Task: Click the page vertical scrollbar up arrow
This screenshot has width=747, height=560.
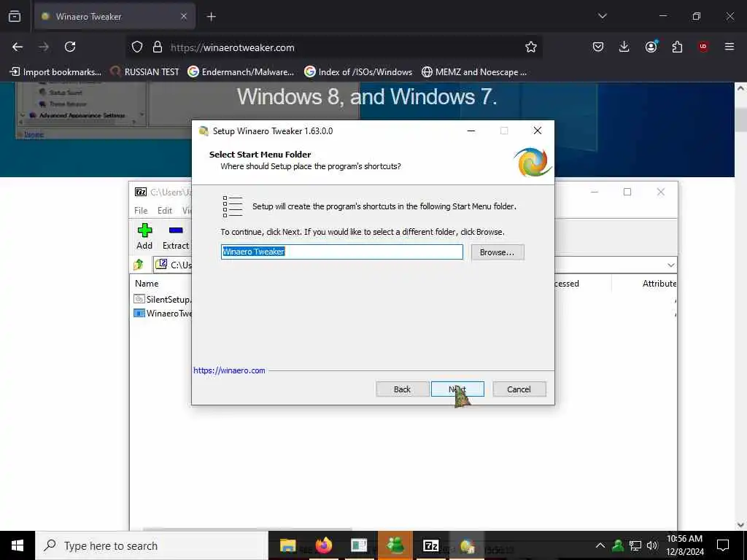Action: (x=740, y=88)
